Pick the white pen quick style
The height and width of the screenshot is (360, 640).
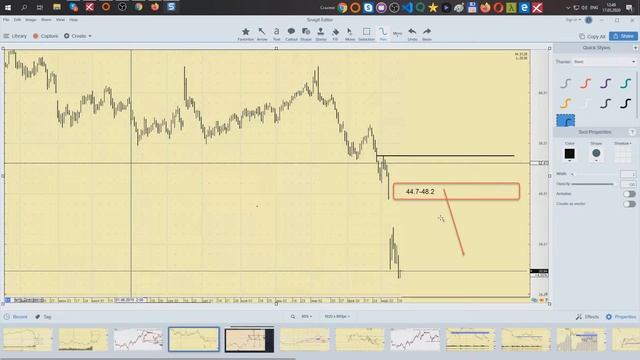point(585,103)
